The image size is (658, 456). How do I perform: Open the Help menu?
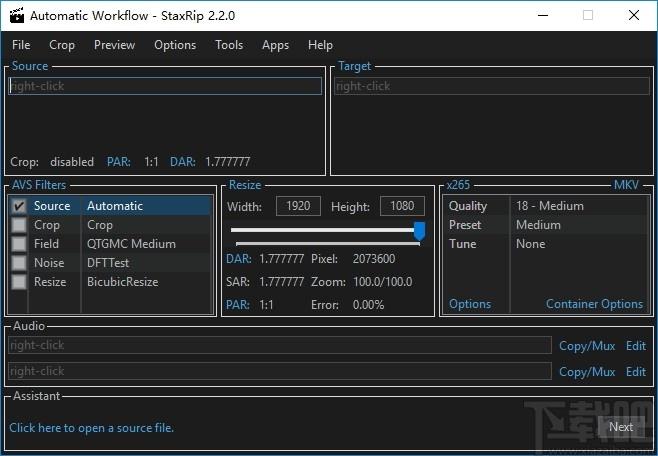click(x=320, y=45)
